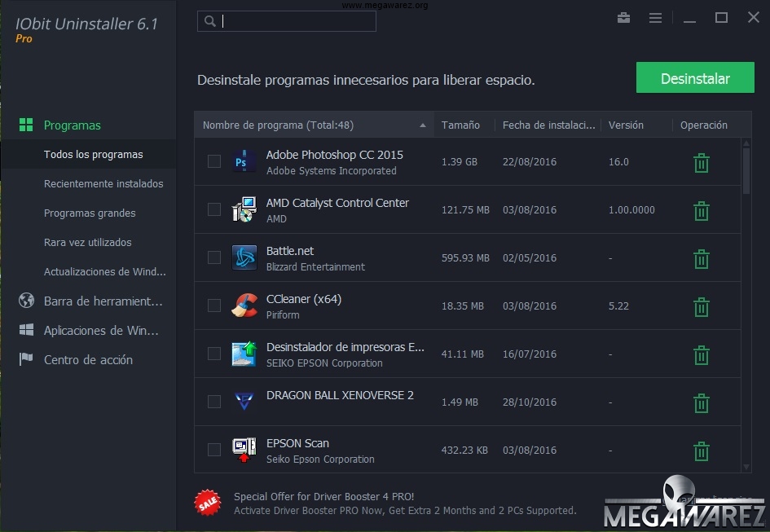Check the DRAGON BALL XENOVERSE 2 checkbox
Image resolution: width=770 pixels, height=532 pixels.
[214, 402]
